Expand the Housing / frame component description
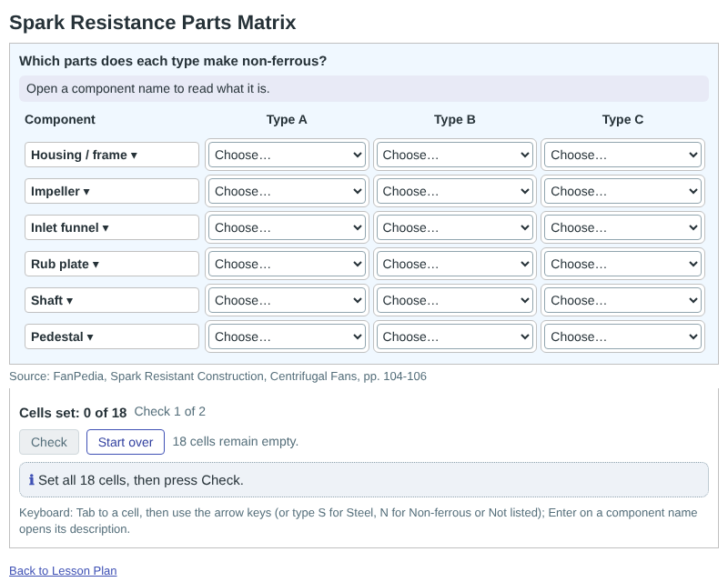The width and height of the screenshot is (728, 582). click(x=111, y=155)
